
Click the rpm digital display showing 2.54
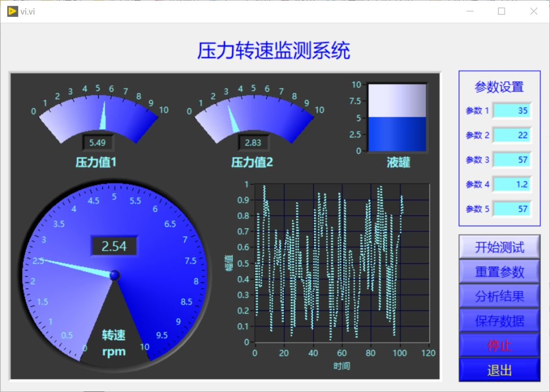114,245
